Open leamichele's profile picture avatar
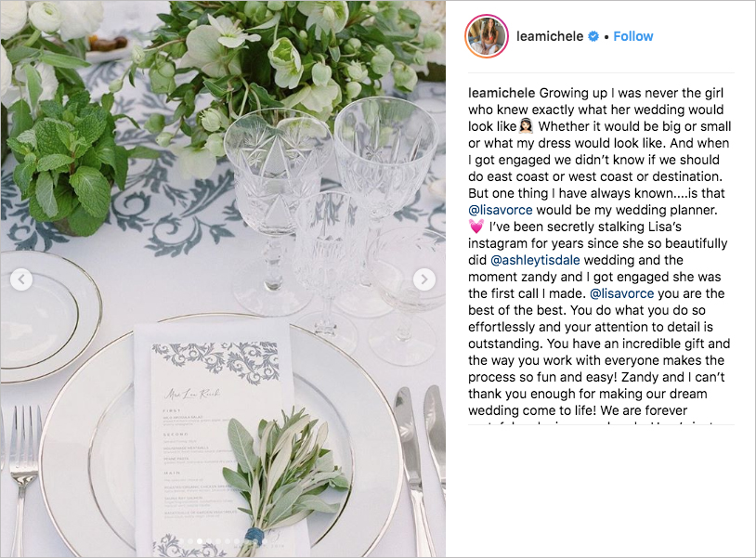Image resolution: width=756 pixels, height=558 pixels. coord(487,36)
